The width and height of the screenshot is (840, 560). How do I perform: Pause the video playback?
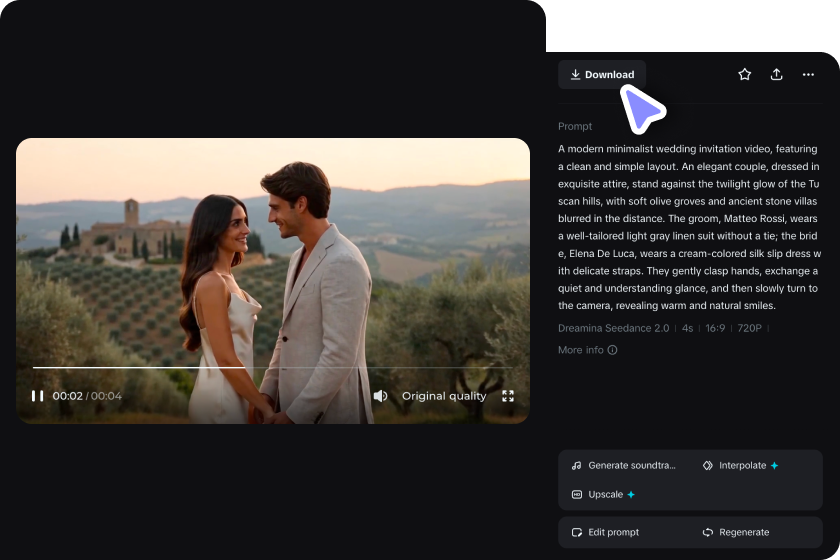[x=38, y=396]
